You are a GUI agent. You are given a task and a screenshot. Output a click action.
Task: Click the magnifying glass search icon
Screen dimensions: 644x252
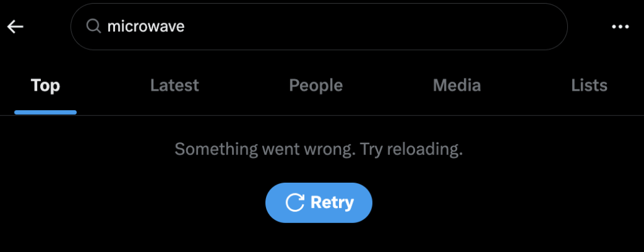click(x=94, y=26)
